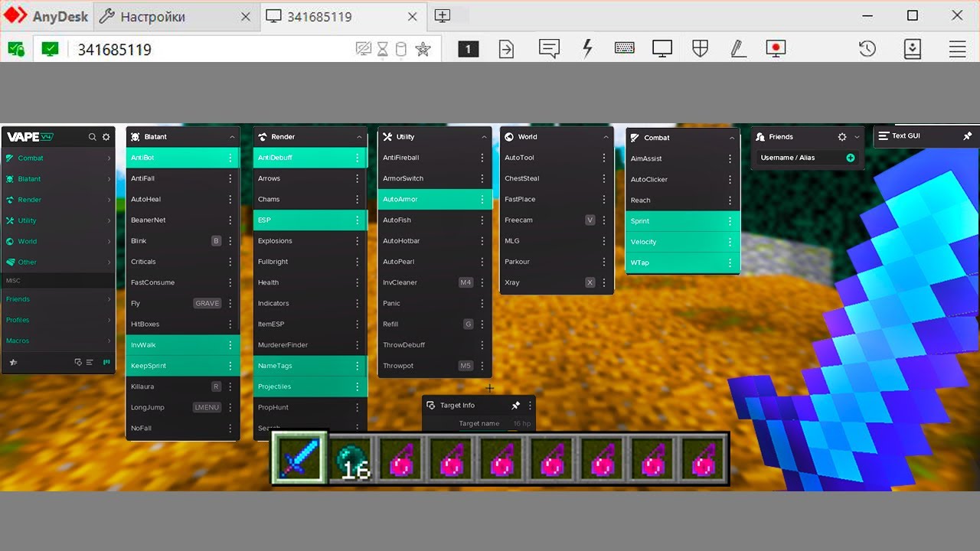The height and width of the screenshot is (551, 980).
Task: Collapse the Utility panel chevron
Action: click(x=484, y=137)
